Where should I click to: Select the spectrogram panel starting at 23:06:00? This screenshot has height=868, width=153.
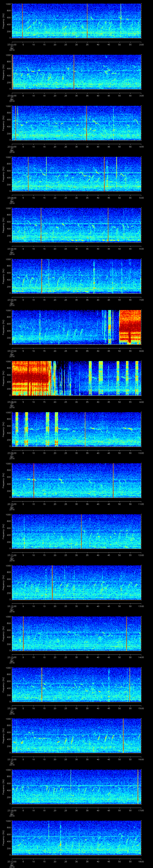click(77, 276)
